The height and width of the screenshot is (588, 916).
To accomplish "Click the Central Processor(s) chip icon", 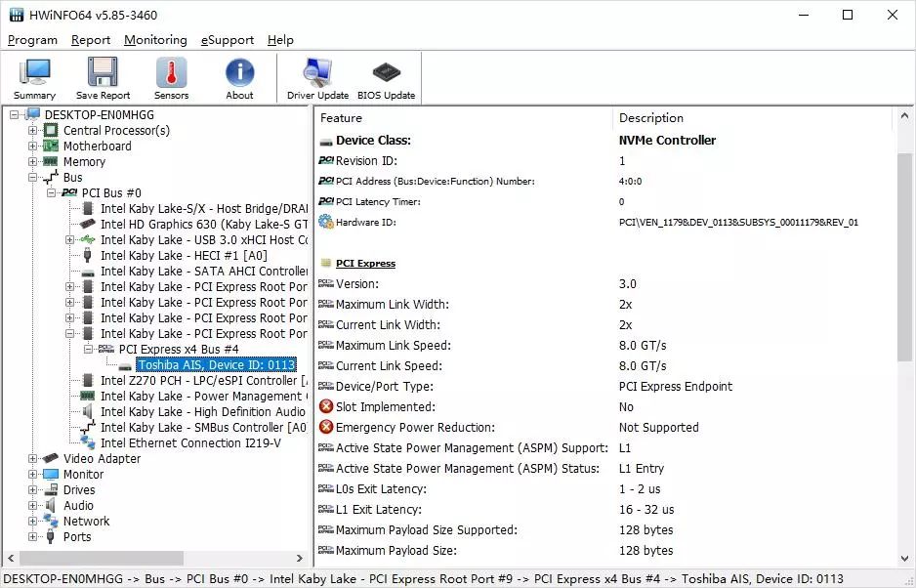I will (x=51, y=130).
